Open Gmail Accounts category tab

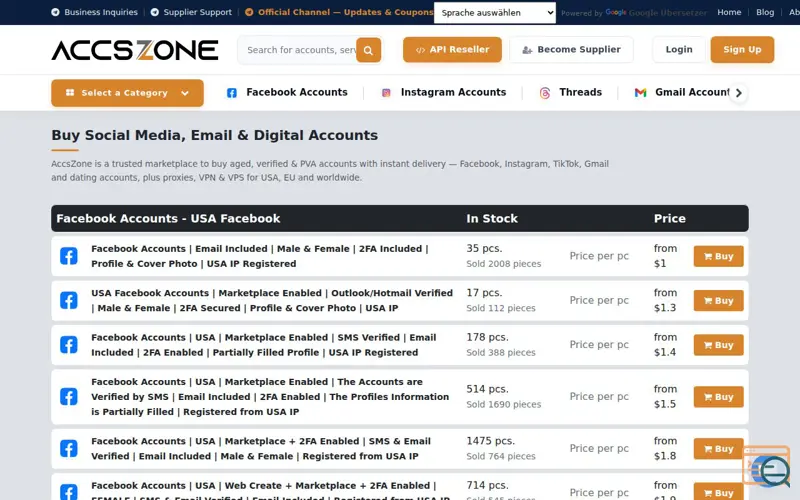[x=682, y=92]
